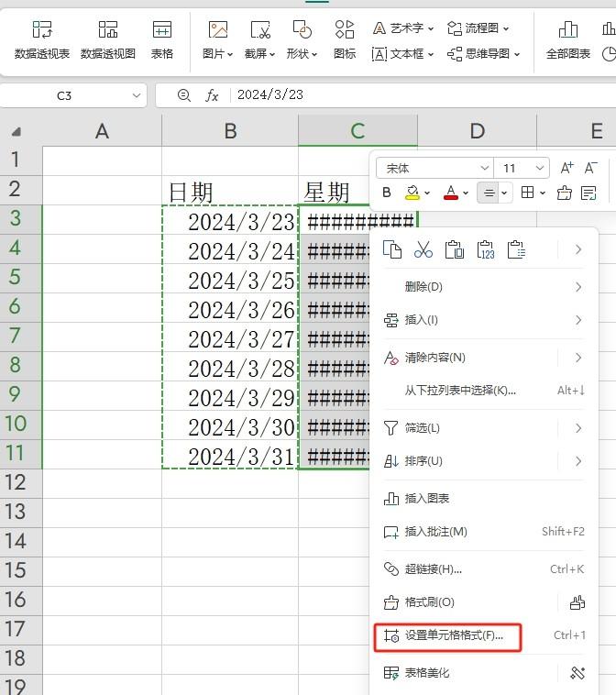The height and width of the screenshot is (695, 616).
Task: Choose 从下拉列表中选择(K) option
Action: point(484,391)
